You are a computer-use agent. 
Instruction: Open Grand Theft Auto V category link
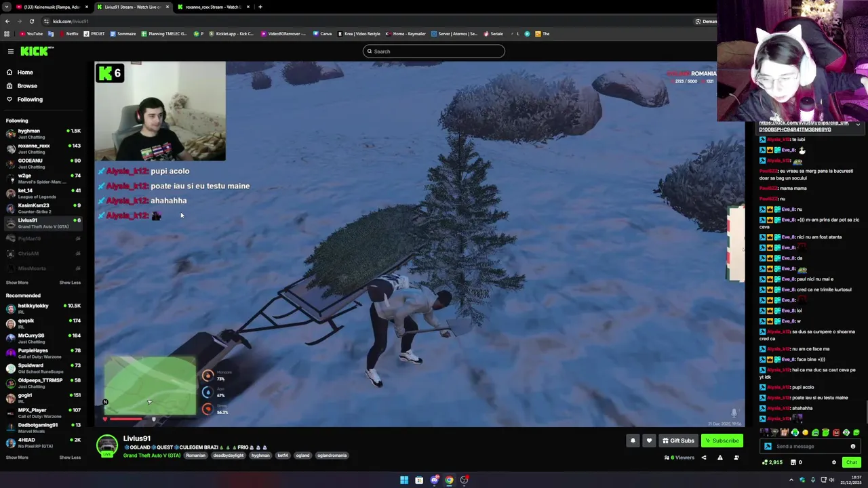pyautogui.click(x=152, y=455)
